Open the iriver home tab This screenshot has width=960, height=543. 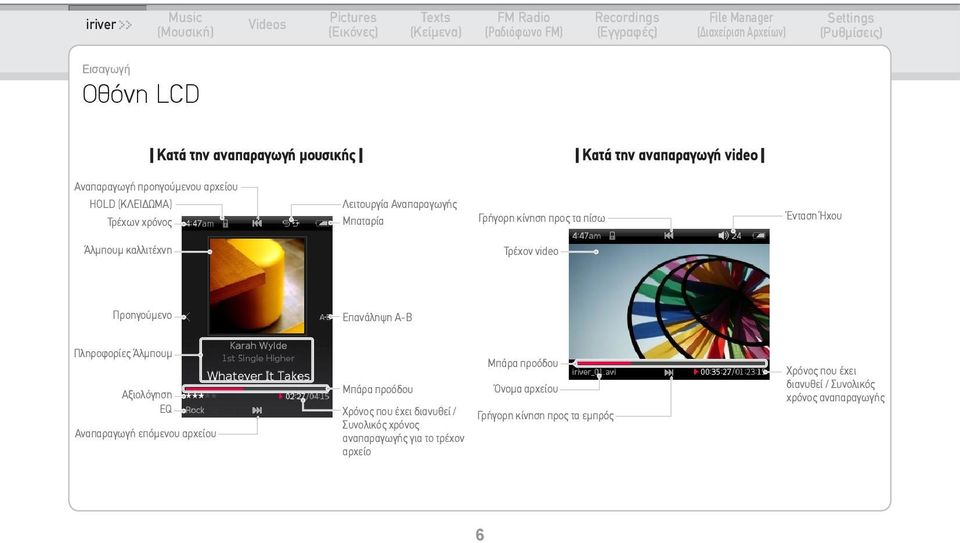(108, 24)
